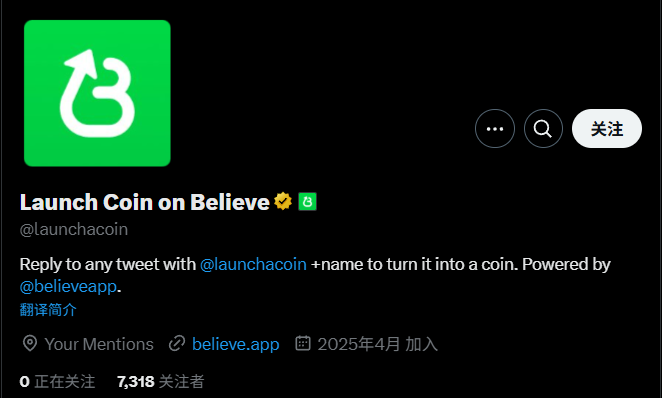Viewport: 662px width, 398px height.
Task: Open the @believeapp mention link
Action: [x=68, y=287]
